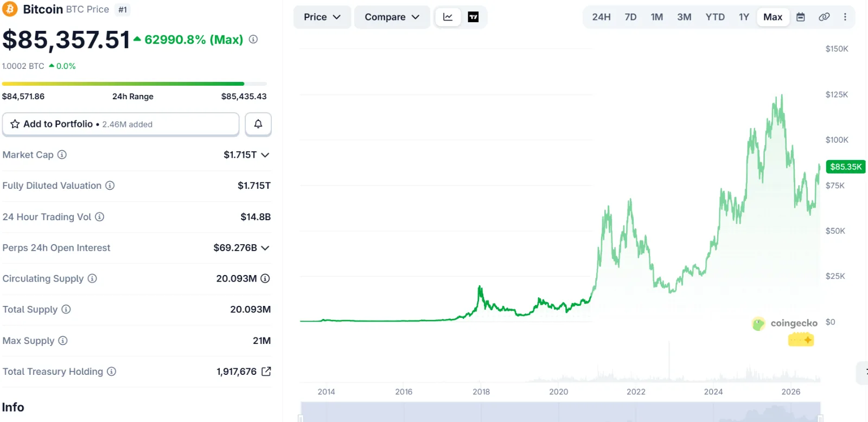Copy chart link icon

coord(824,17)
